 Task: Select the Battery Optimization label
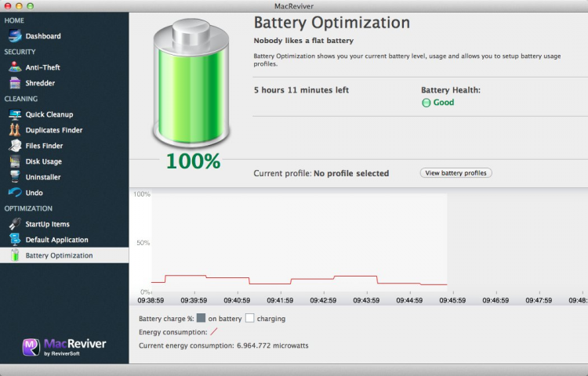coord(59,255)
